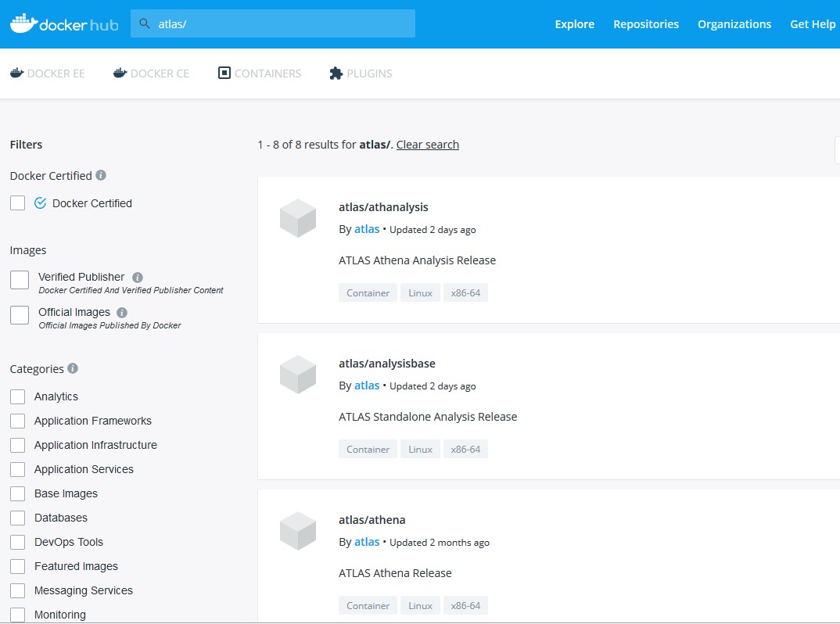Select the Base Images category checkbox
The image size is (840, 624).
pyautogui.click(x=18, y=493)
